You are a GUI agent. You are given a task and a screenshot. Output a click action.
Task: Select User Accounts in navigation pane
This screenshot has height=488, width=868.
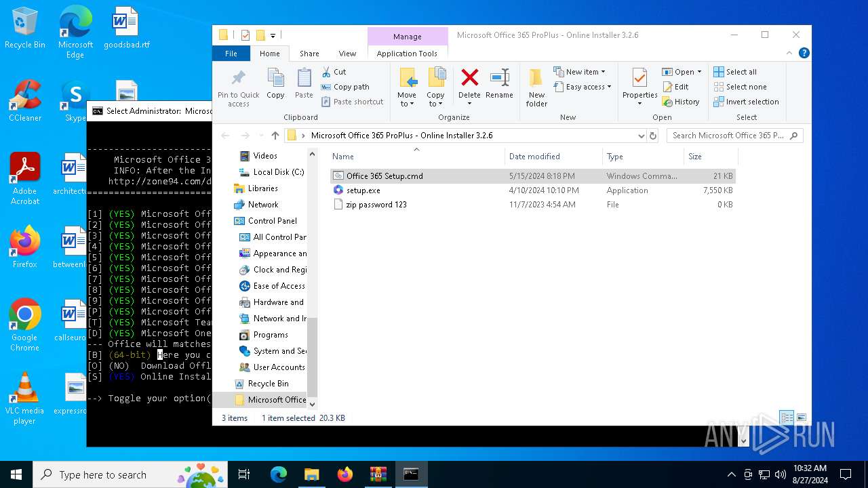pyautogui.click(x=273, y=367)
